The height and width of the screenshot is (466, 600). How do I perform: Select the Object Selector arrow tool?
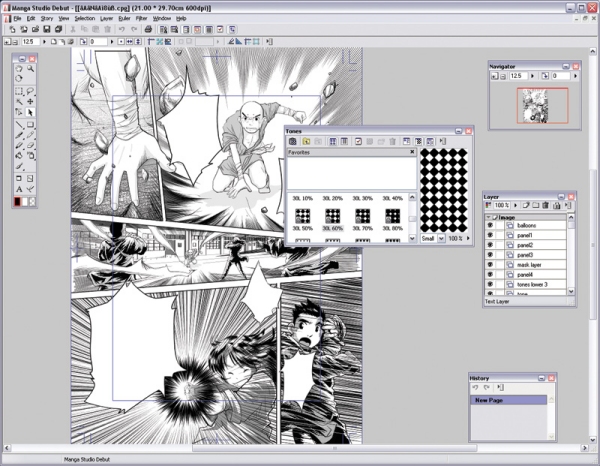(x=30, y=112)
